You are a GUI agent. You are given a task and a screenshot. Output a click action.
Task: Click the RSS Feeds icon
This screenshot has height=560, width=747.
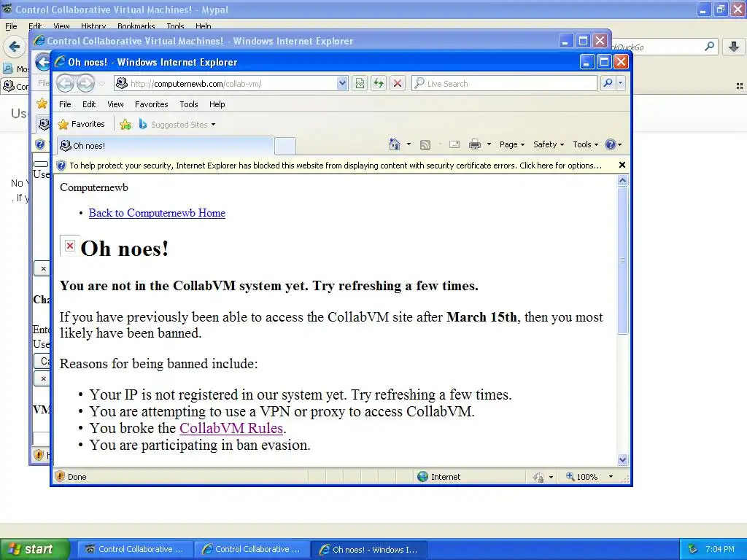425,145
